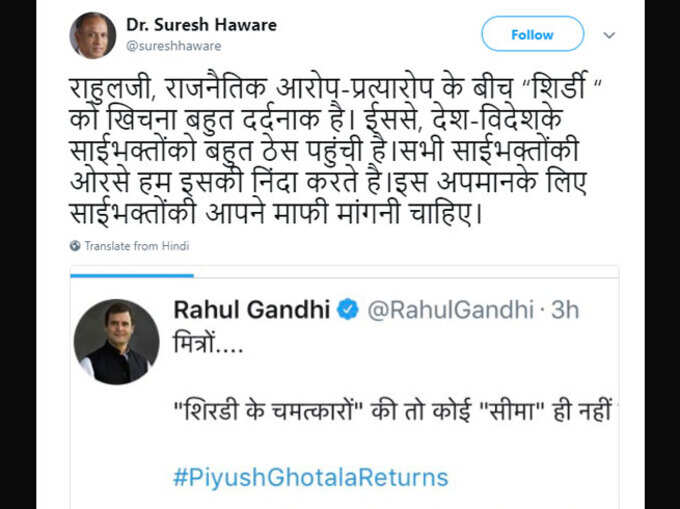Image resolution: width=680 pixels, height=509 pixels.
Task: Click the Dr. Suresh Haware display name
Action: [201, 25]
